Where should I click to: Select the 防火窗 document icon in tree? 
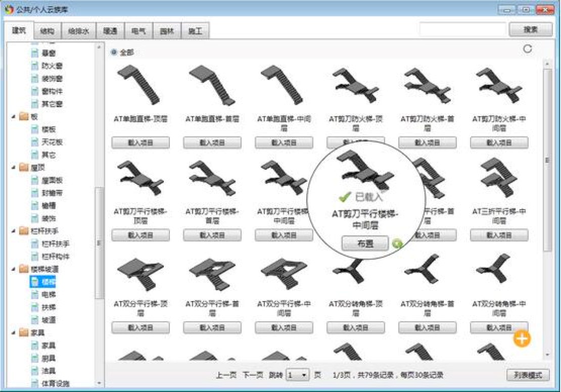[34, 66]
